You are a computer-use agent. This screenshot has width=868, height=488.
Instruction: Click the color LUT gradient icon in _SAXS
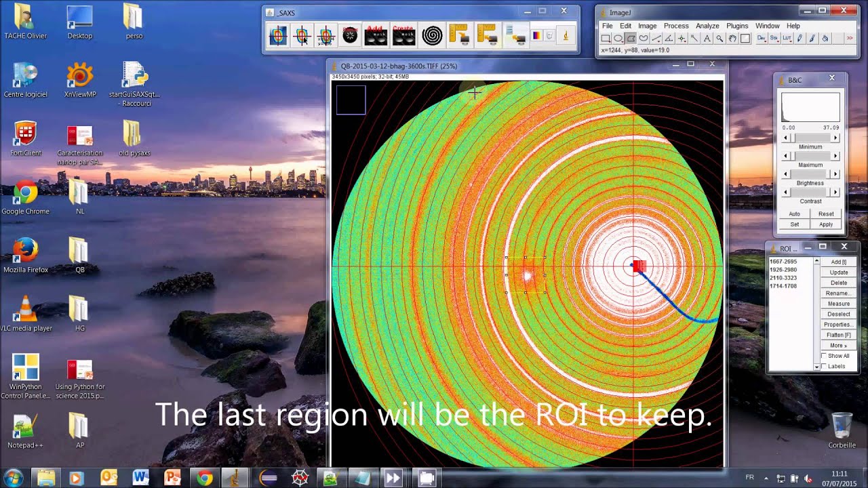click(x=537, y=36)
